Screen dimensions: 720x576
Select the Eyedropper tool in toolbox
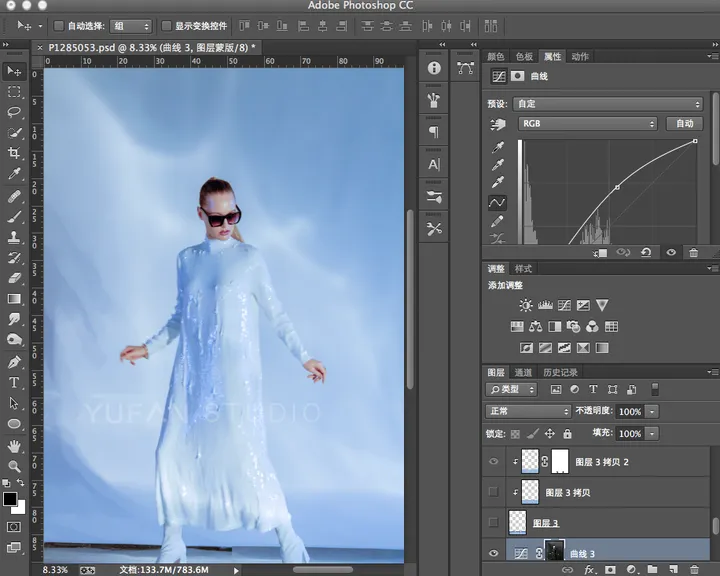click(14, 174)
